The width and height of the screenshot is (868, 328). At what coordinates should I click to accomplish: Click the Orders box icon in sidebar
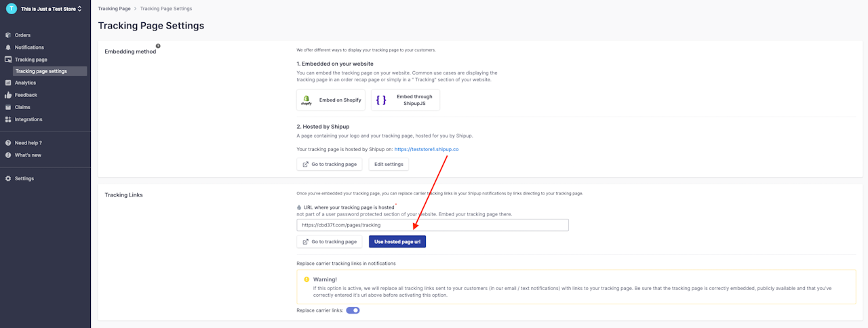(x=8, y=35)
